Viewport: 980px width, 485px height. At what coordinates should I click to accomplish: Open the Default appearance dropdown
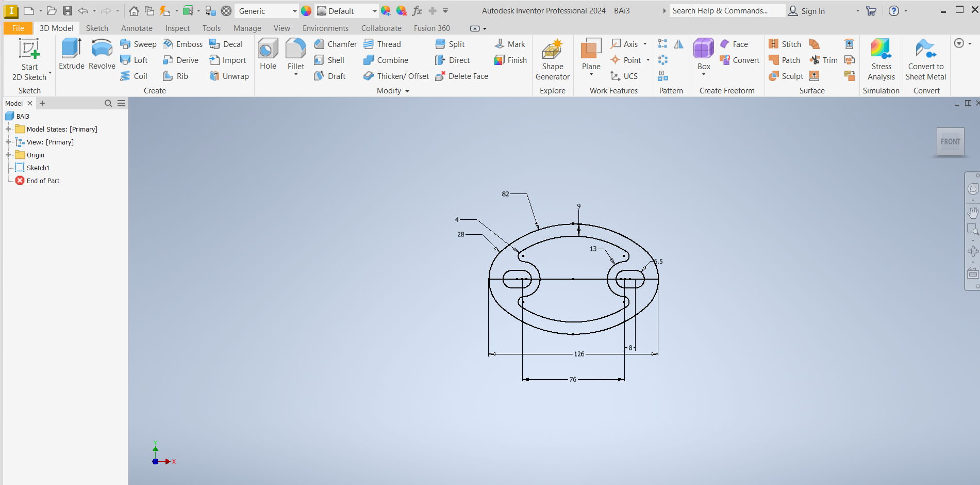[x=374, y=11]
